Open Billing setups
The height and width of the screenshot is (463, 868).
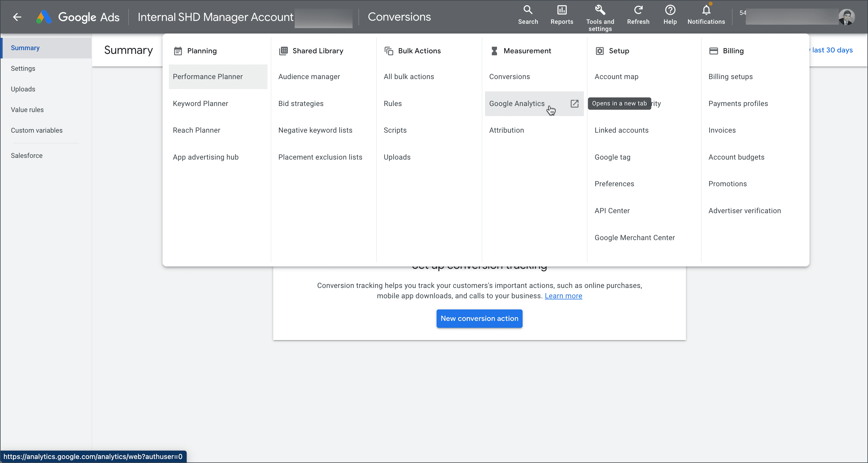pos(730,76)
